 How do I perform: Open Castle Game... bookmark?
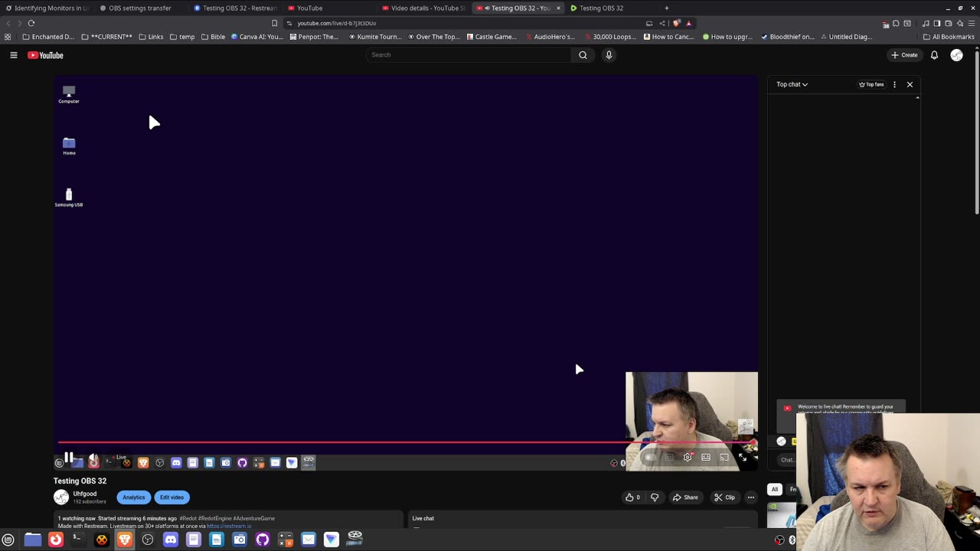point(492,37)
